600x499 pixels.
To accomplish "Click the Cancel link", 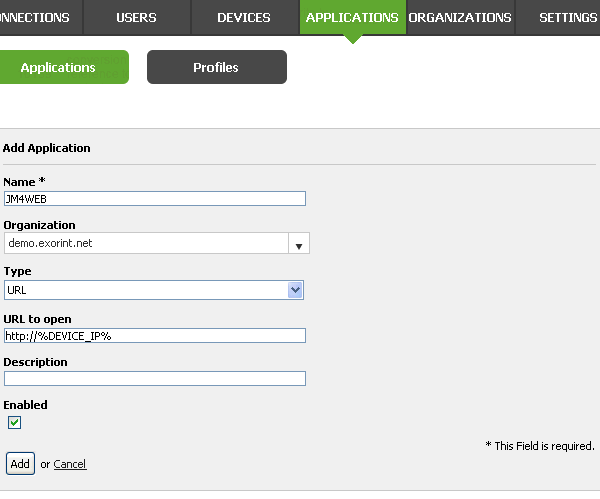I will pos(70,464).
